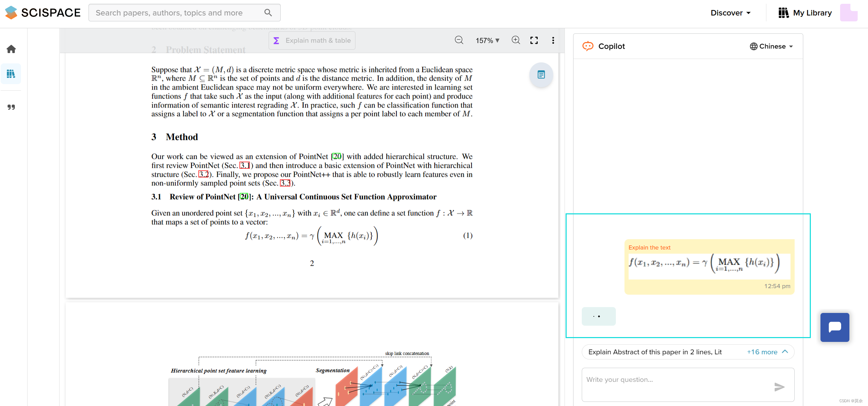Open My Library
Screen dimensions: 868x406
[805, 13]
